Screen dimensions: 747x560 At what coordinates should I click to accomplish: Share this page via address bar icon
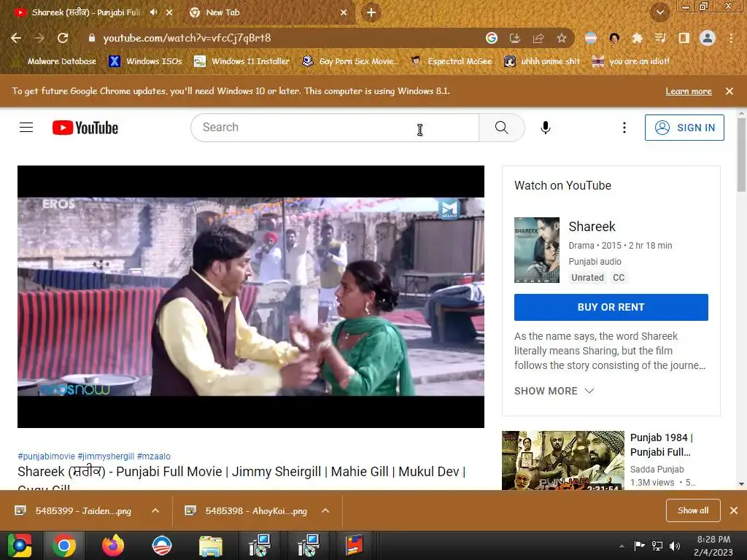[x=538, y=38]
